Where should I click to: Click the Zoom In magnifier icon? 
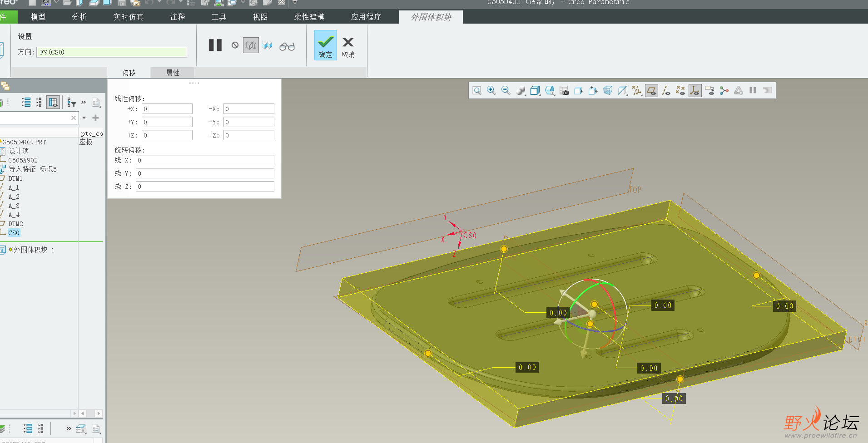tap(491, 91)
